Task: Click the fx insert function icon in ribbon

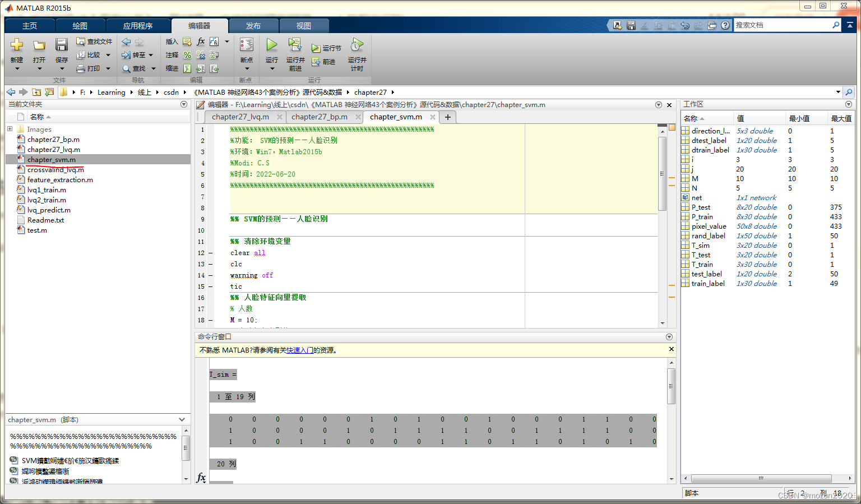Action: (201, 41)
